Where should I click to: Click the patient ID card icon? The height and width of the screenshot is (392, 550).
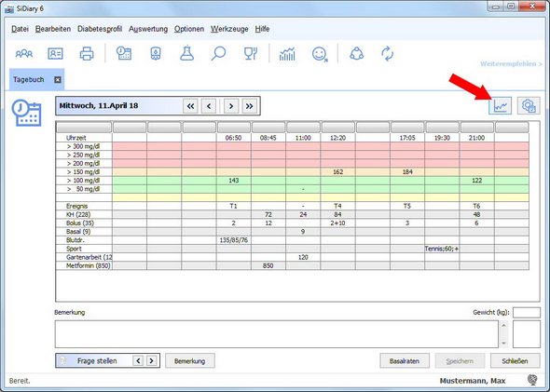click(x=55, y=54)
